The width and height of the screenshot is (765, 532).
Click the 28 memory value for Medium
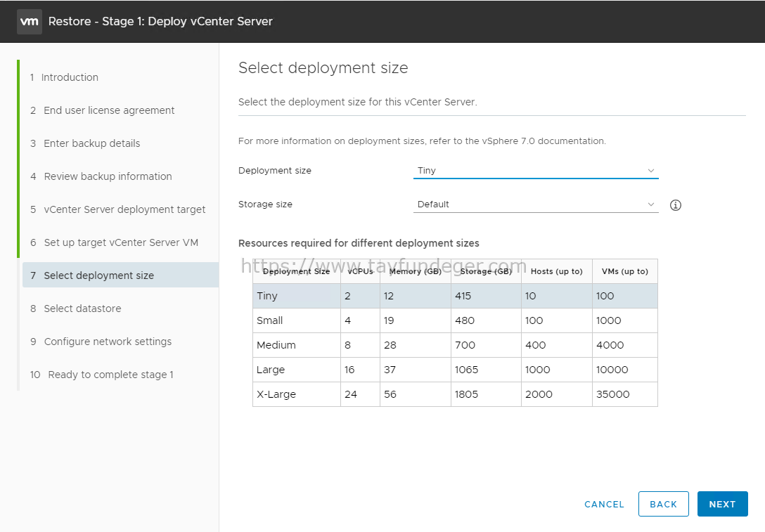pyautogui.click(x=390, y=345)
